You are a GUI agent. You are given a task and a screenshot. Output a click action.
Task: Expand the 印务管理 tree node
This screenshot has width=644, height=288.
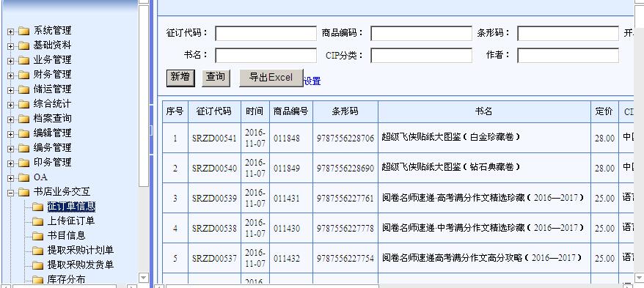(x=10, y=163)
